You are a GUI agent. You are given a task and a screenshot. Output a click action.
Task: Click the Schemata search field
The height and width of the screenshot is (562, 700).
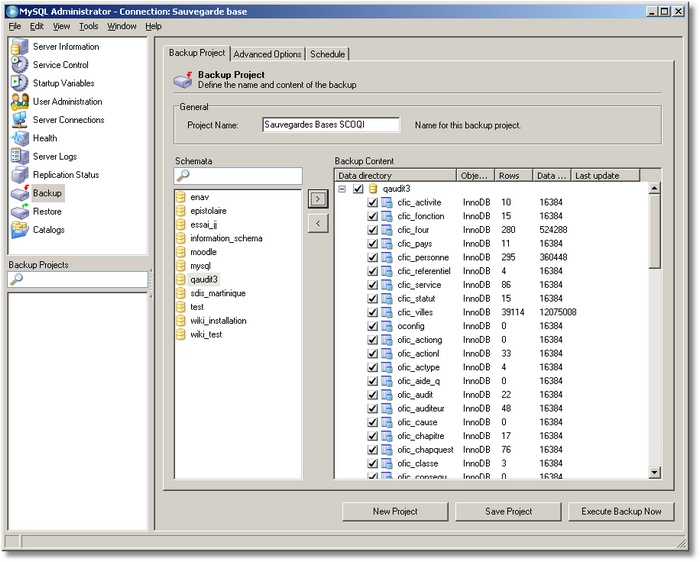[238, 176]
